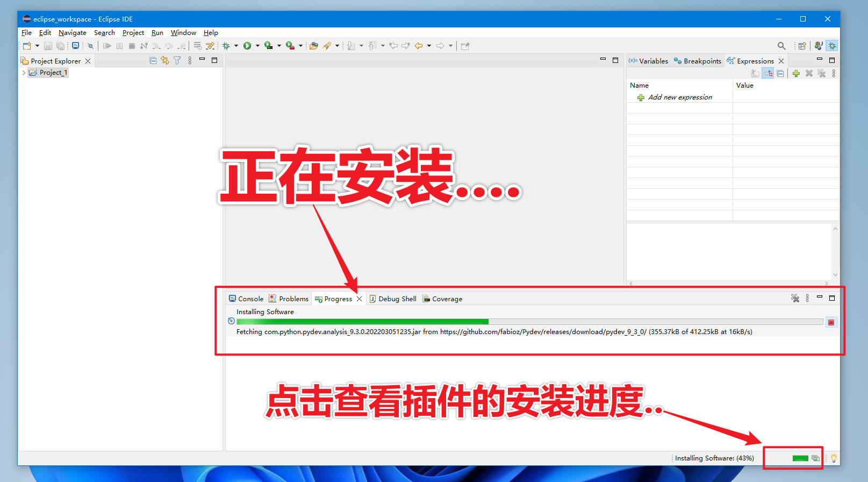Open the Next Annotation dropdown arrow
The image size is (868, 482).
pos(361,46)
